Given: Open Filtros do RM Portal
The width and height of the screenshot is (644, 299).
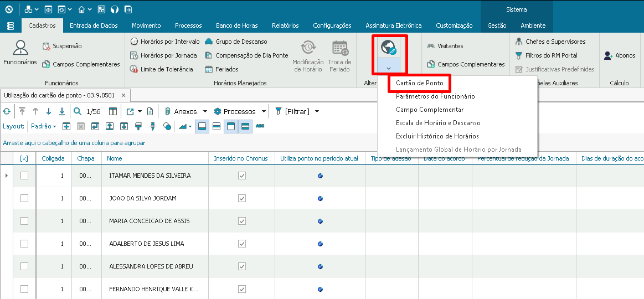Looking at the screenshot, I should (546, 55).
